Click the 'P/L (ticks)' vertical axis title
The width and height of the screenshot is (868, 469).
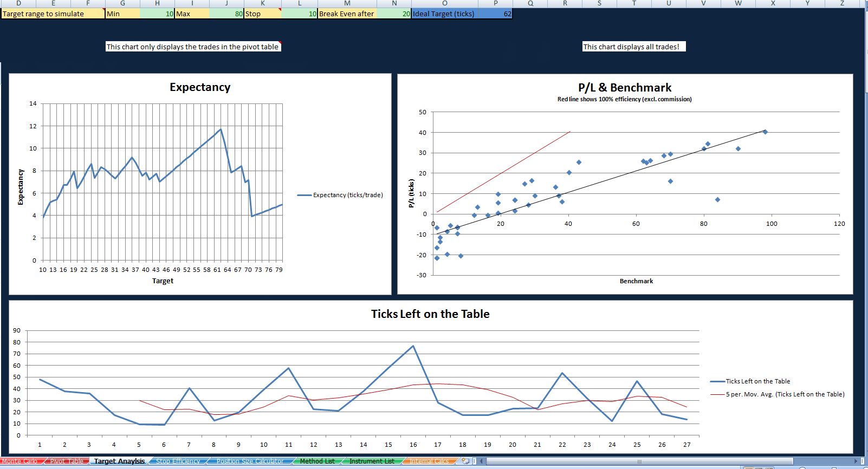411,193
